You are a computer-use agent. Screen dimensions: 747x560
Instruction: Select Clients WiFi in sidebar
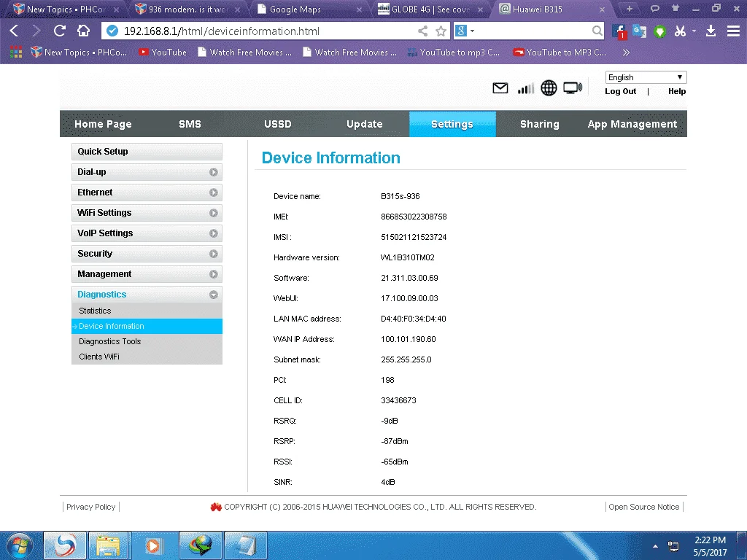(x=147, y=357)
